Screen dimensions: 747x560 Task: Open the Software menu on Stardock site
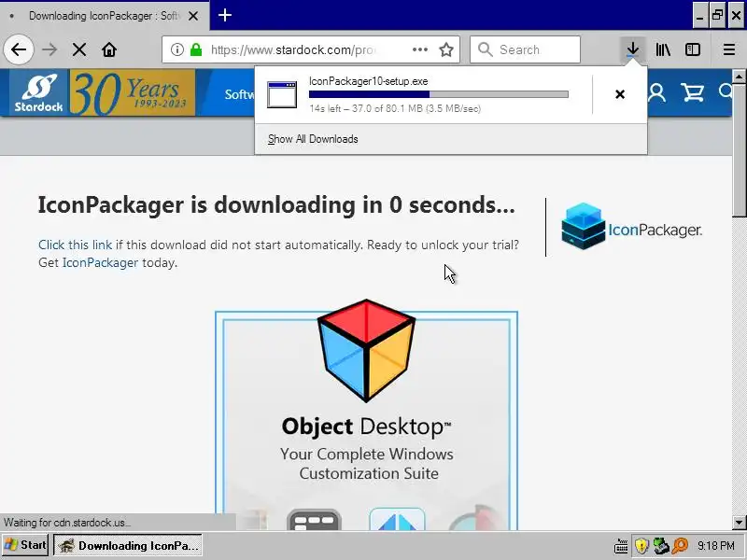[240, 94]
